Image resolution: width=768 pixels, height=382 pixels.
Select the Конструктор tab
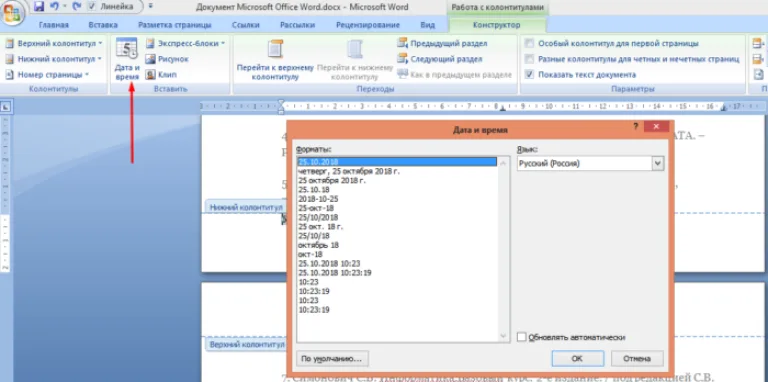coord(497,25)
